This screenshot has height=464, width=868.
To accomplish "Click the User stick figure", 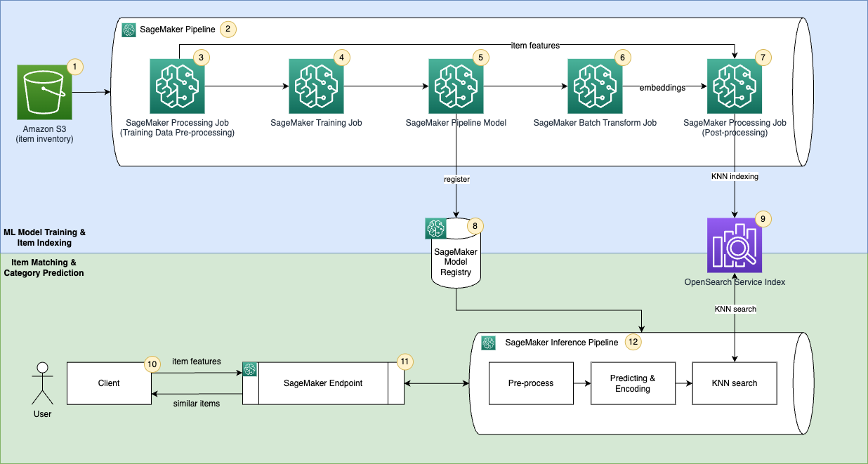I will click(42, 383).
